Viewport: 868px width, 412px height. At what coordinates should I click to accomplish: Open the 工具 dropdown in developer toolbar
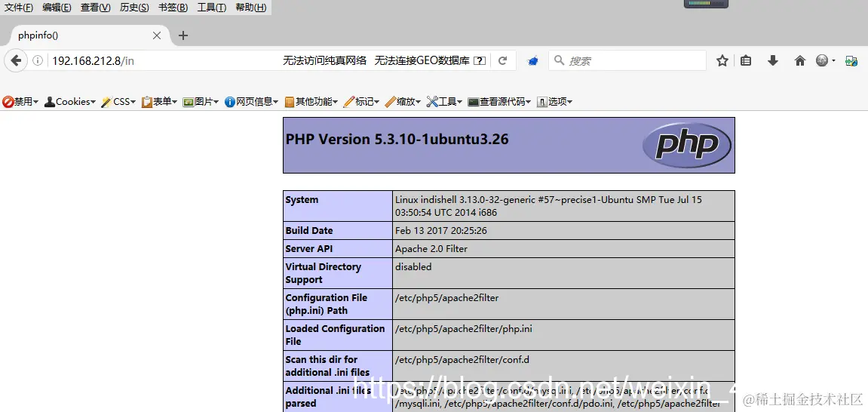point(444,102)
